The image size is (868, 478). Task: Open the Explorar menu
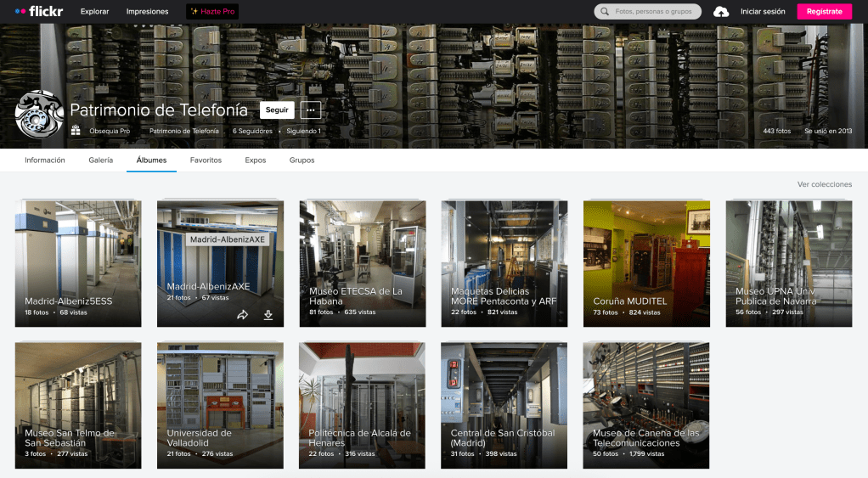94,12
